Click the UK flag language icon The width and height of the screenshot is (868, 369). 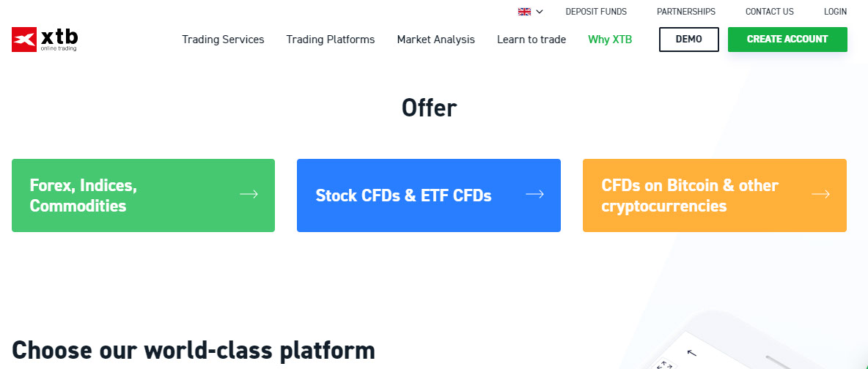coord(524,12)
